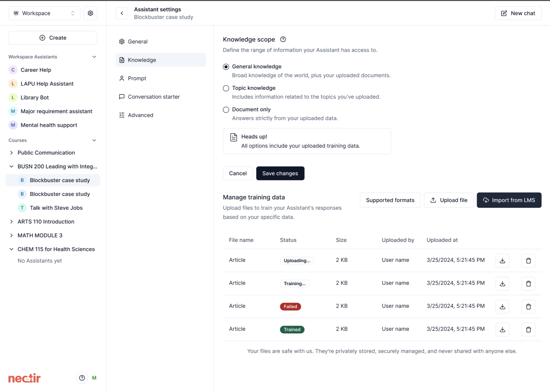
Task: Click the Mental health support avatar icon
Action: [13, 125]
